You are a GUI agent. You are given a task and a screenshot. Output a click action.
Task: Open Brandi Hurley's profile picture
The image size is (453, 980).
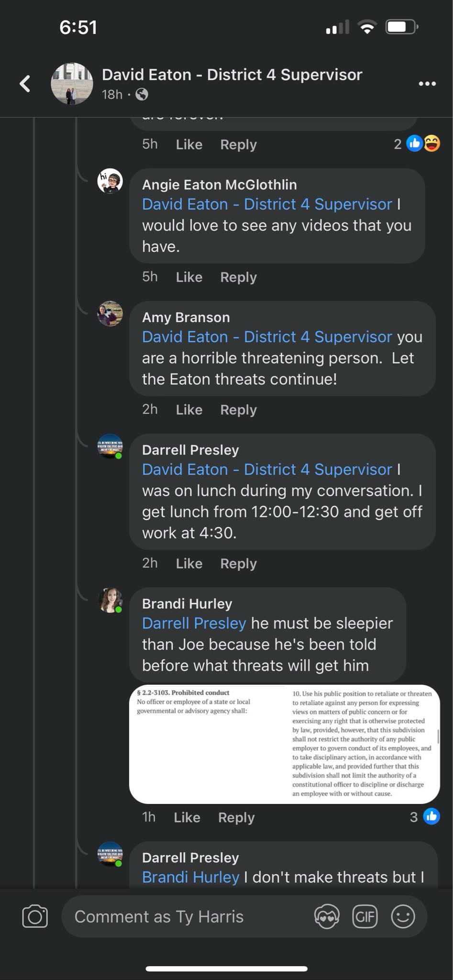click(110, 600)
